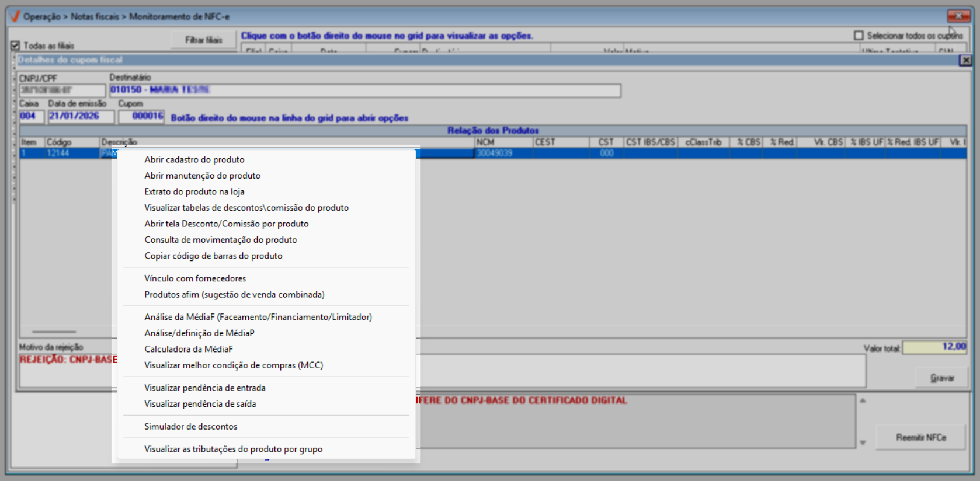Click the up arrow of the rejection message scrollbar
980x481 pixels.
tap(863, 401)
